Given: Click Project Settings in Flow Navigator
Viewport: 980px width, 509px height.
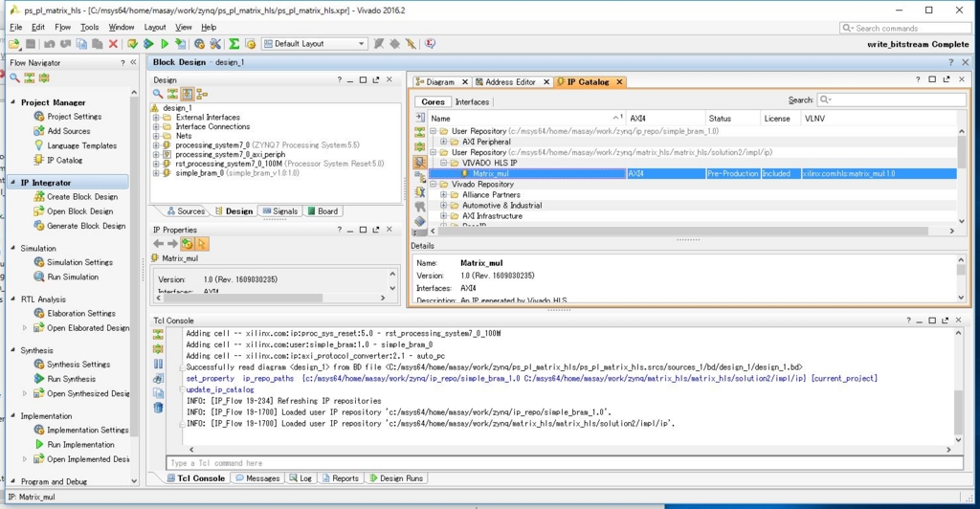Looking at the screenshot, I should tap(74, 116).
